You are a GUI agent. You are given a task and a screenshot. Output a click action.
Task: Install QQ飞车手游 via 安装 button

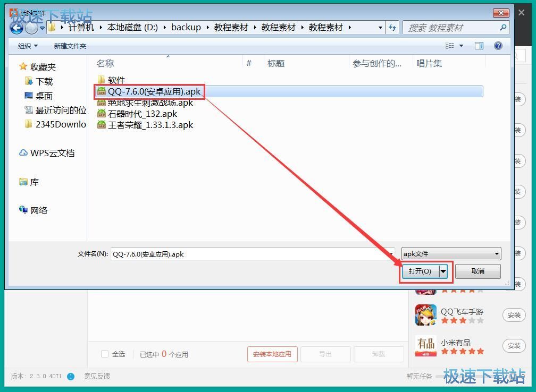514,315
